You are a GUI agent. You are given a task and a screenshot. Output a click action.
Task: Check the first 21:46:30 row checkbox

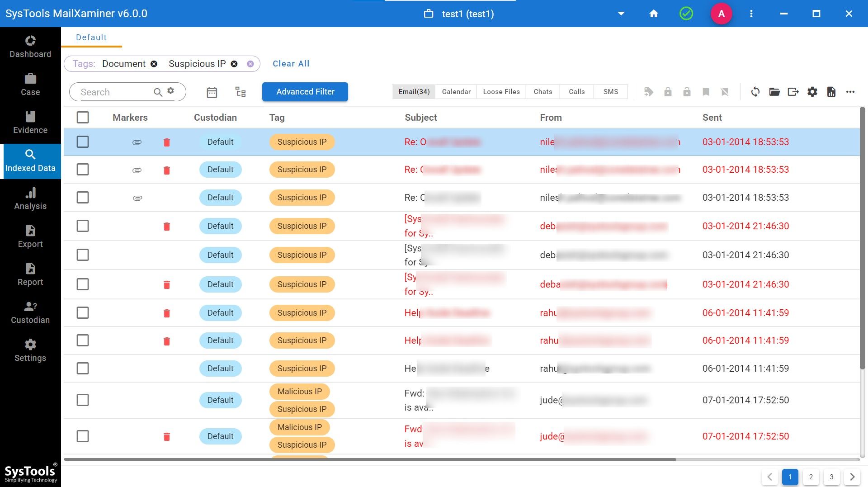coord(83,226)
